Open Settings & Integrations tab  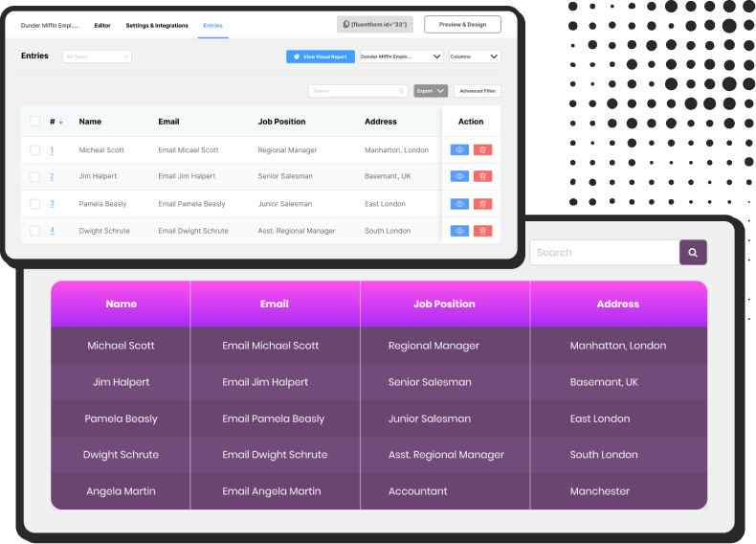[x=157, y=25]
